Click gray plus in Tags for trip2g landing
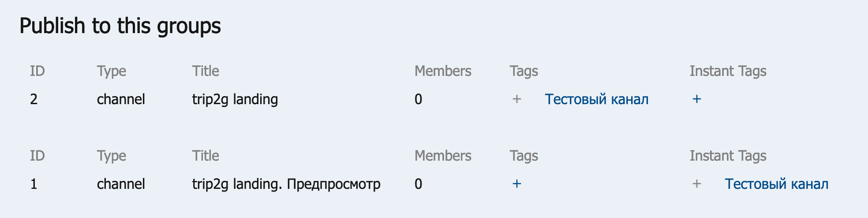This screenshot has height=218, width=868. click(x=516, y=99)
